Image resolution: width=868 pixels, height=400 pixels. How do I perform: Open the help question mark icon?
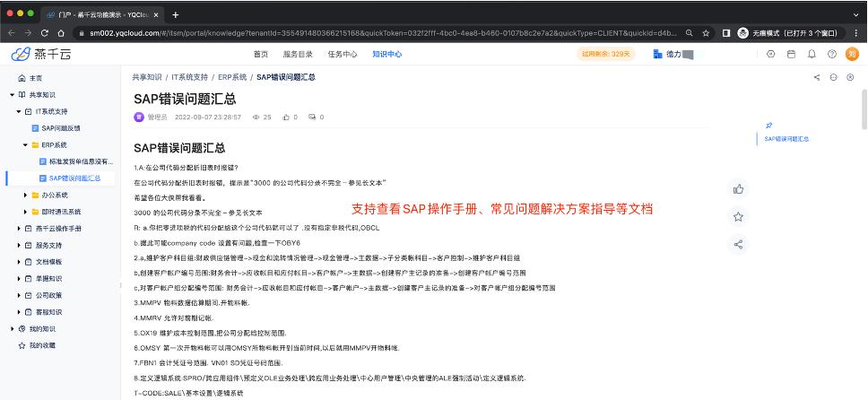coord(831,54)
